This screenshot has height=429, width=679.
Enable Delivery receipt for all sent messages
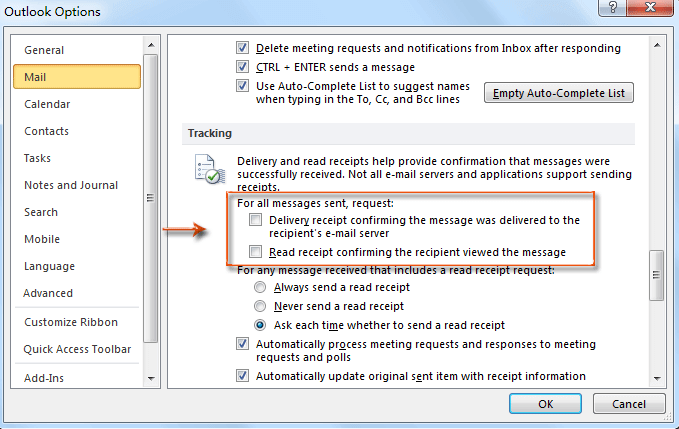click(255, 220)
